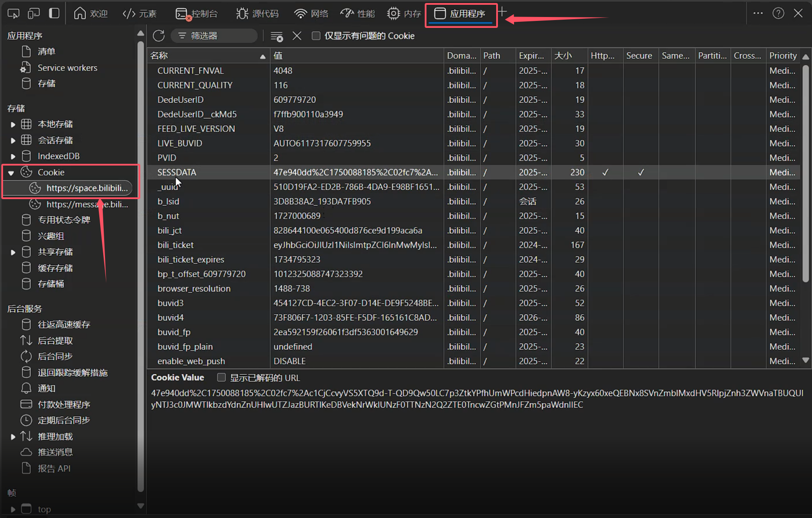Image resolution: width=812 pixels, height=518 pixels.
Task: Open 往返高速缓存 item
Action: pos(64,325)
